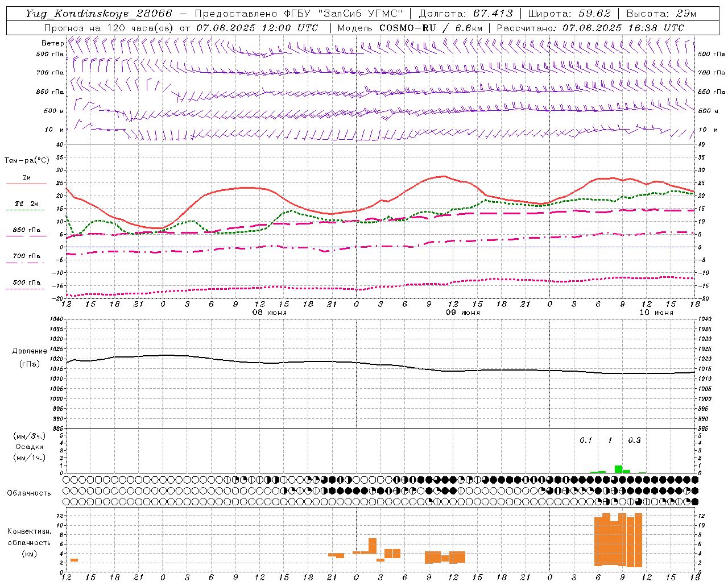The image size is (728, 582).
Task: Select the forecast start 07.06.2025 12:00 UTC
Action: [257, 28]
